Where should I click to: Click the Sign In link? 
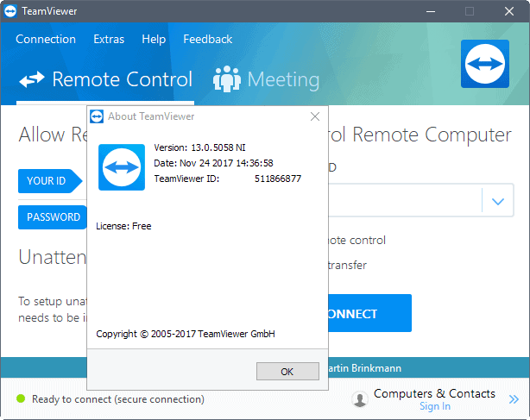(x=435, y=406)
